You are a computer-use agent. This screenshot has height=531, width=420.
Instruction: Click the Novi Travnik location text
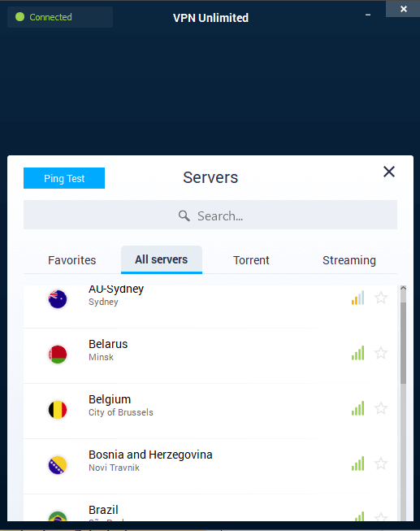click(x=114, y=468)
